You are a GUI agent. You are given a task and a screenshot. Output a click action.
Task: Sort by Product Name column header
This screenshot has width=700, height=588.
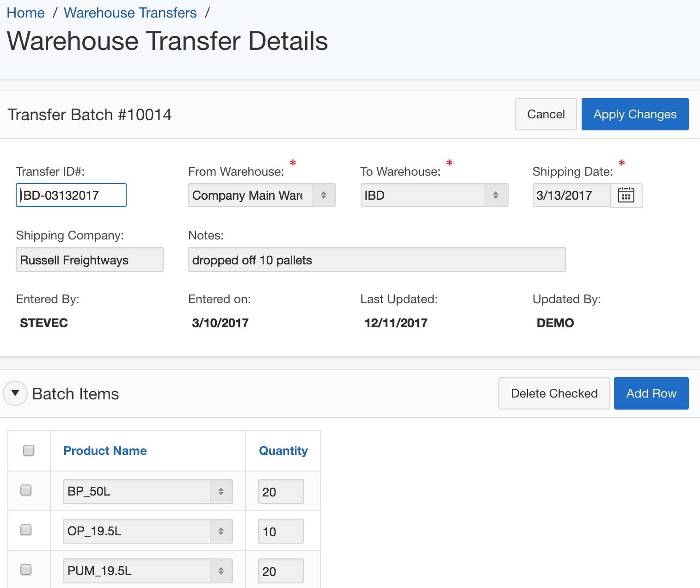(105, 451)
